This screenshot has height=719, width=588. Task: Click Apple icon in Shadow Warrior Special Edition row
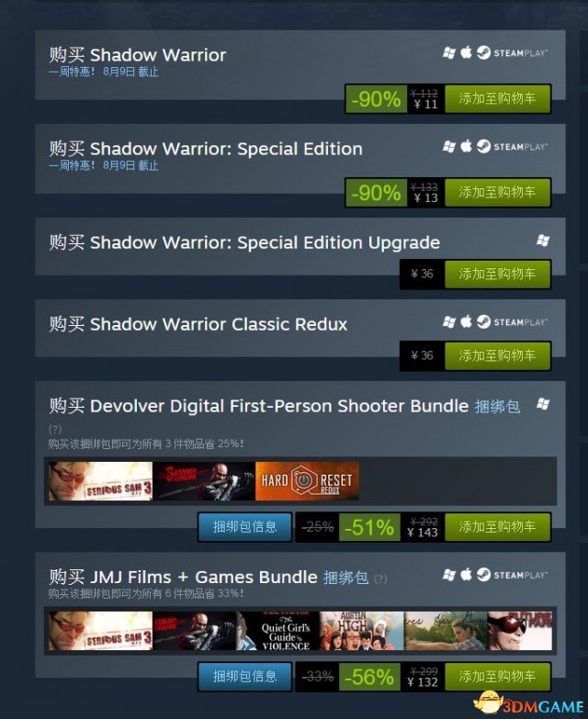[x=466, y=146]
